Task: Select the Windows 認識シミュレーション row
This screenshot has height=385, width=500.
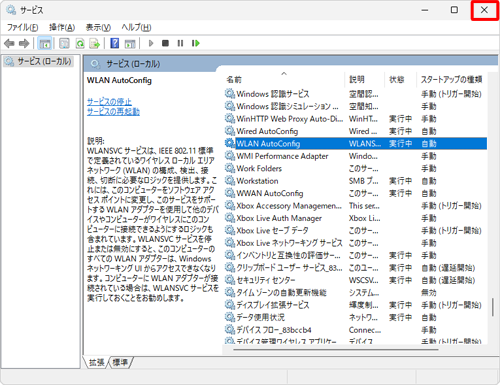Action: click(x=355, y=106)
